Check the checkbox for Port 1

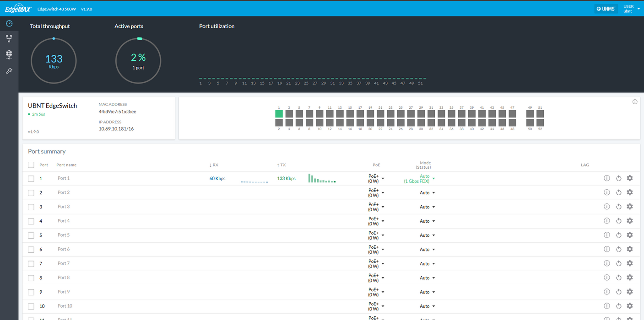point(31,179)
